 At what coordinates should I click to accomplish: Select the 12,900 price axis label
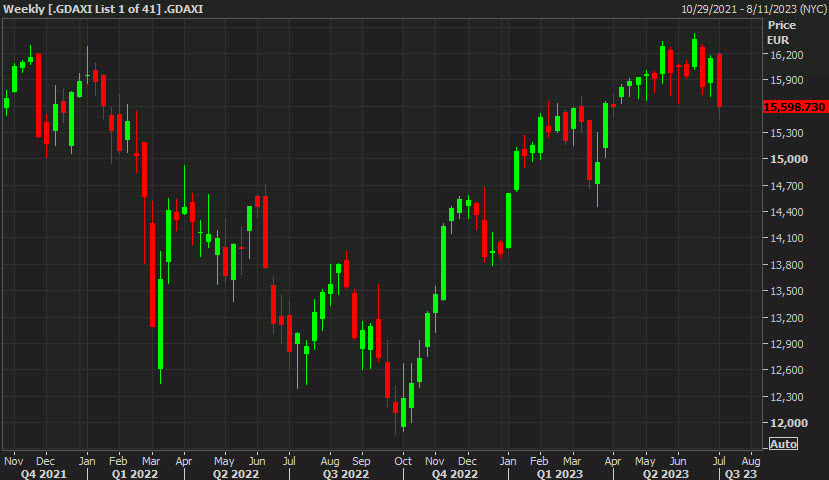(x=787, y=344)
